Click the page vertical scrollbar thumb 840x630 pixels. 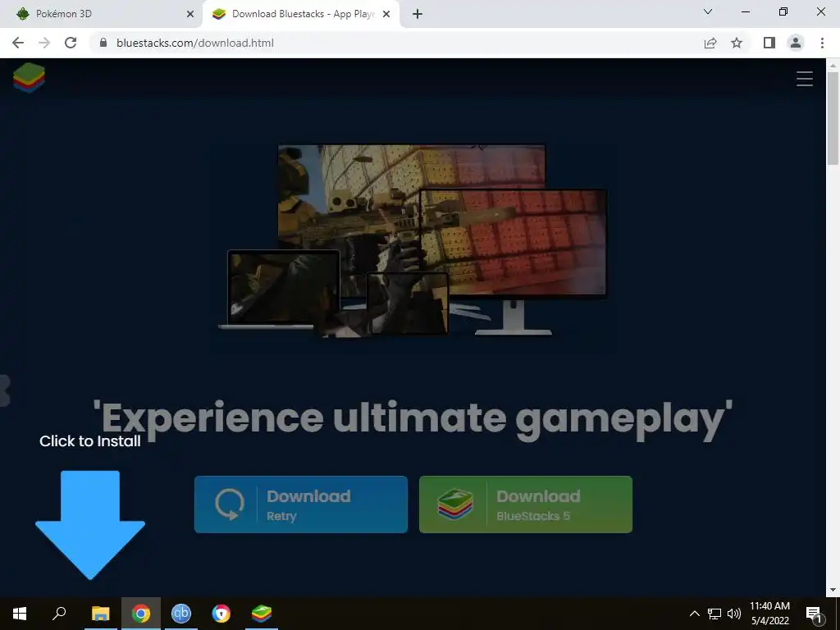[x=833, y=118]
